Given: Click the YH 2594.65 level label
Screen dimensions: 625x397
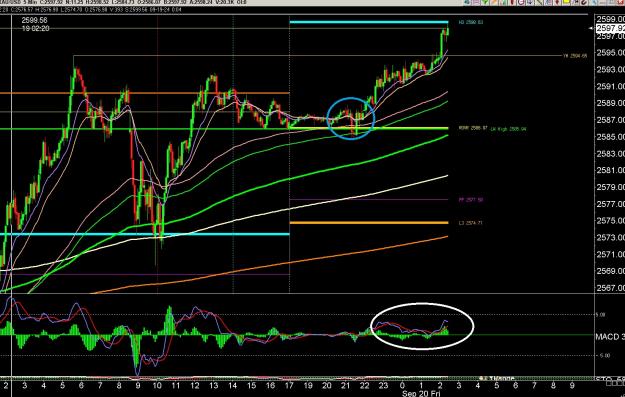Looking at the screenshot, I should click(x=575, y=56).
